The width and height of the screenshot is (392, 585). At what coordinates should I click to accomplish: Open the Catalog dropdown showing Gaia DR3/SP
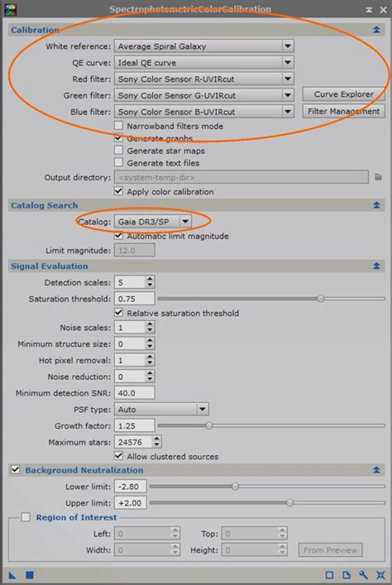tap(153, 222)
